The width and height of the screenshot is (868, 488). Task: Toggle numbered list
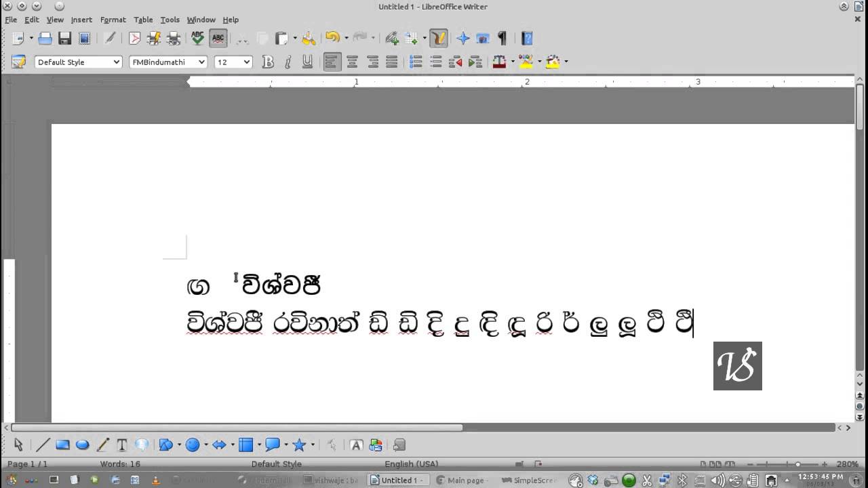point(416,62)
